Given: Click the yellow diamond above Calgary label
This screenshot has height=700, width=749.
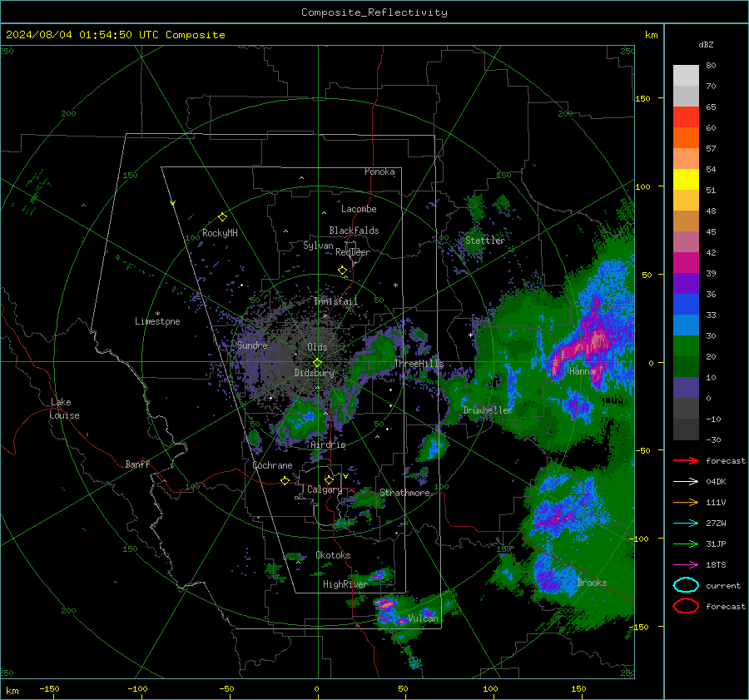Looking at the screenshot, I should pyautogui.click(x=329, y=479).
